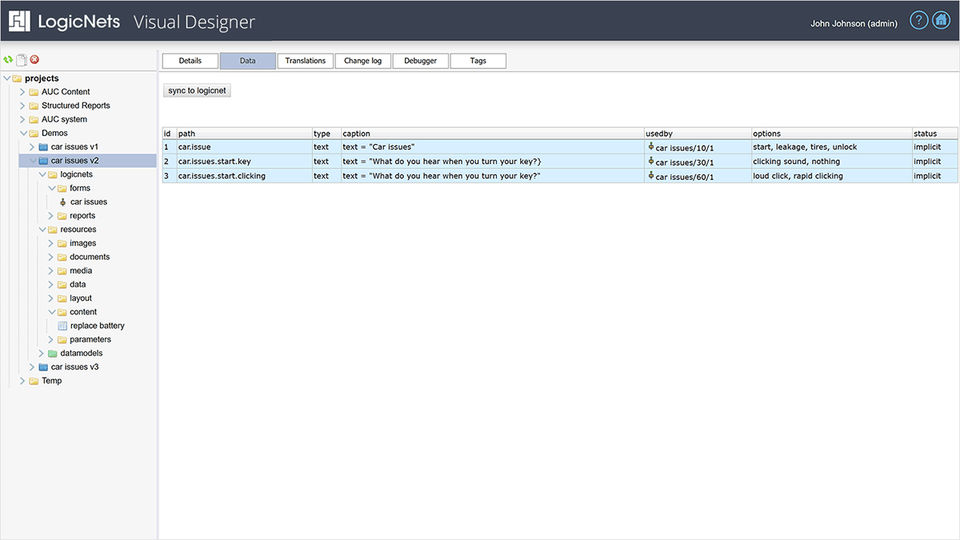Collapse the root projects node
This screenshot has width=960, height=540.
coord(7,78)
